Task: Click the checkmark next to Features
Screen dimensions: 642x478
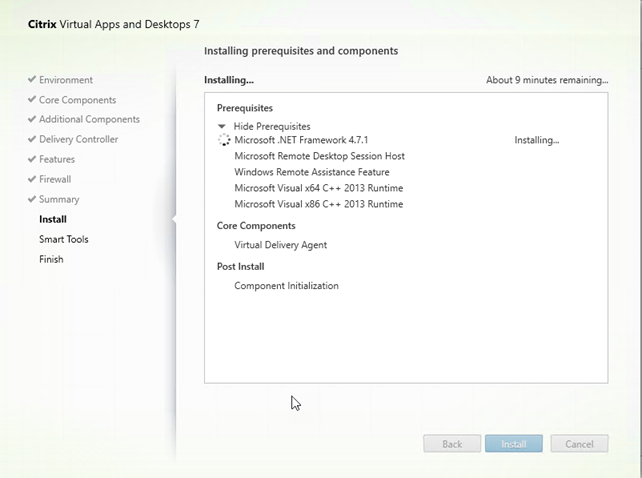Action: tap(32, 159)
